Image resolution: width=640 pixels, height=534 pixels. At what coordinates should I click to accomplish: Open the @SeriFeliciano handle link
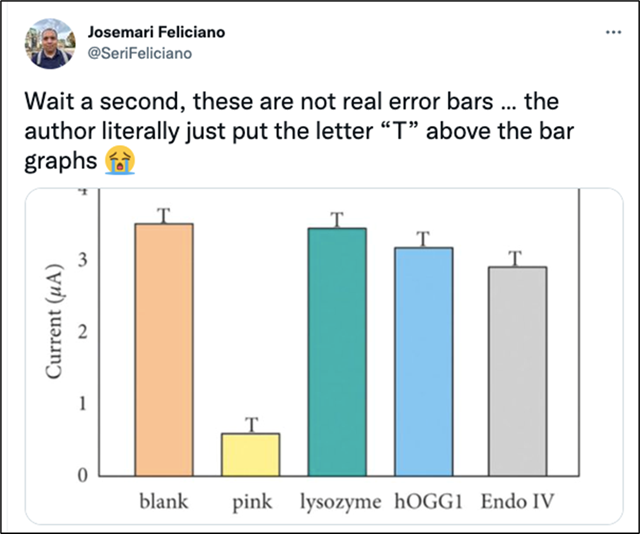140,53
